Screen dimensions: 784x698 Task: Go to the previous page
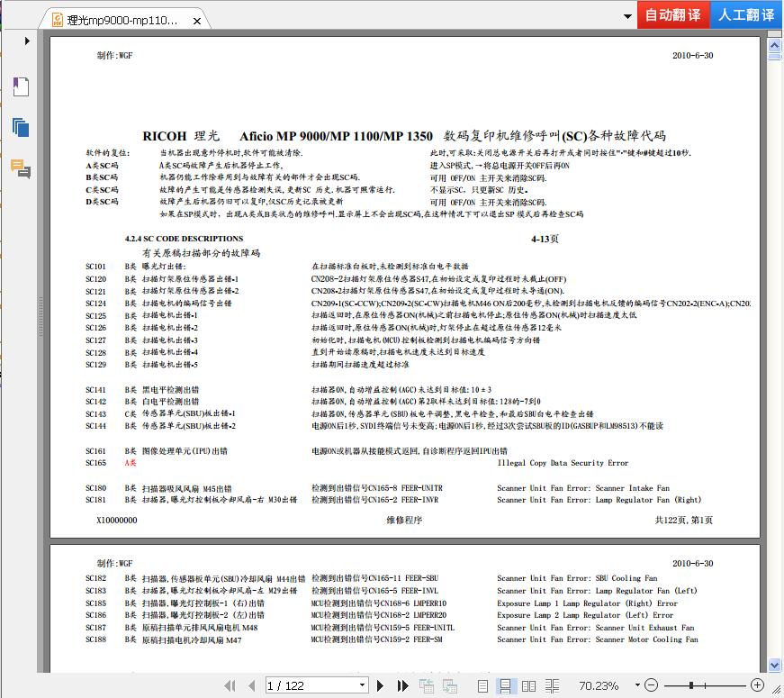pyautogui.click(x=251, y=685)
